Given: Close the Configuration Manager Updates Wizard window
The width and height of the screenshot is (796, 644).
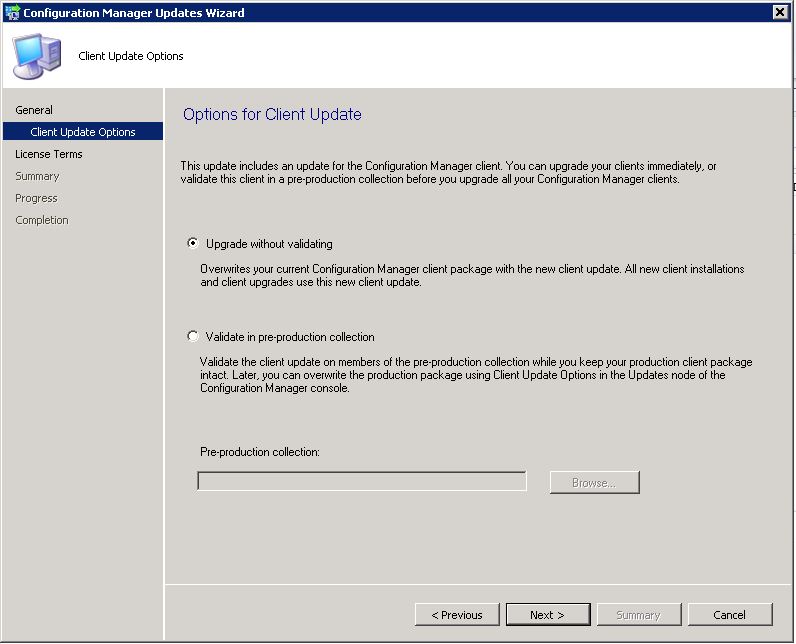Looking at the screenshot, I should point(780,12).
